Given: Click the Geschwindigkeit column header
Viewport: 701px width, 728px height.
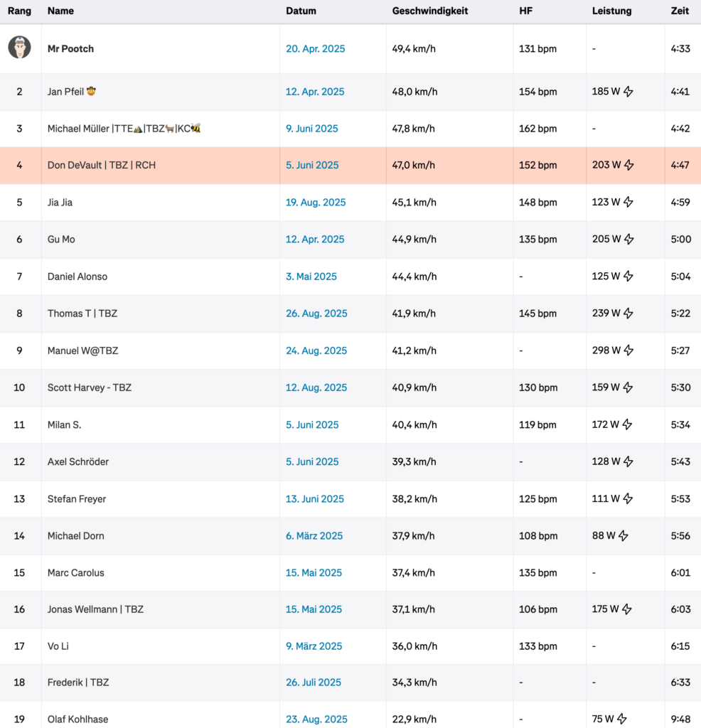Looking at the screenshot, I should 429,11.
